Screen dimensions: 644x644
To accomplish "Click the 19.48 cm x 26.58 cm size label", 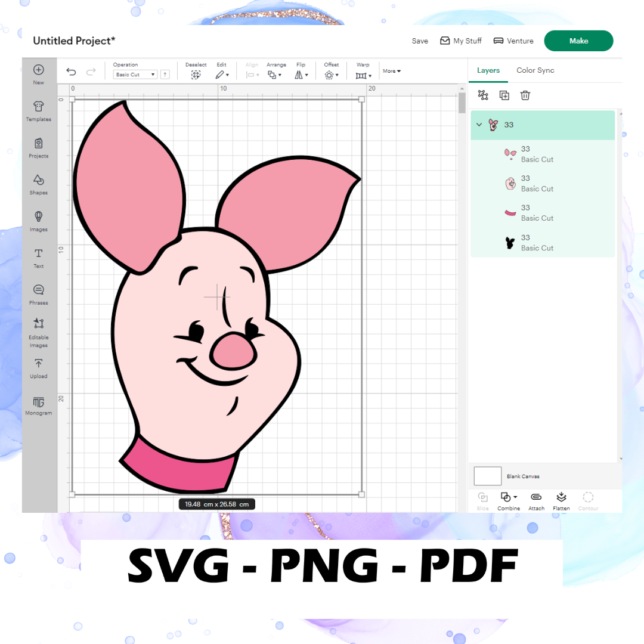I will click(x=217, y=504).
